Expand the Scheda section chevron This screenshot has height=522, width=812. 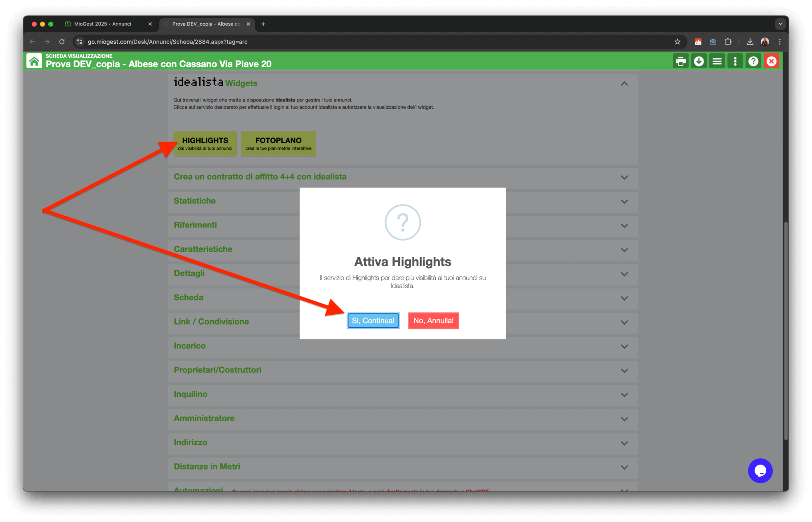(624, 298)
